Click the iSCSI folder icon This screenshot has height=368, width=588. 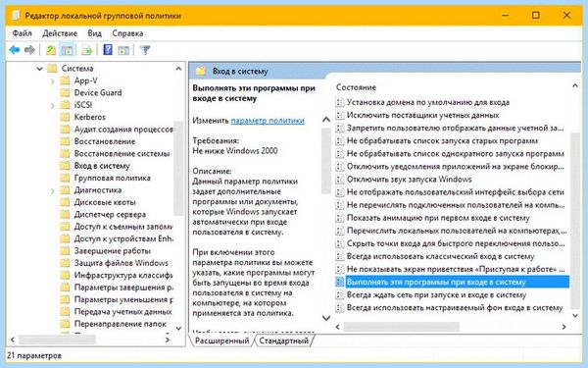[65, 105]
